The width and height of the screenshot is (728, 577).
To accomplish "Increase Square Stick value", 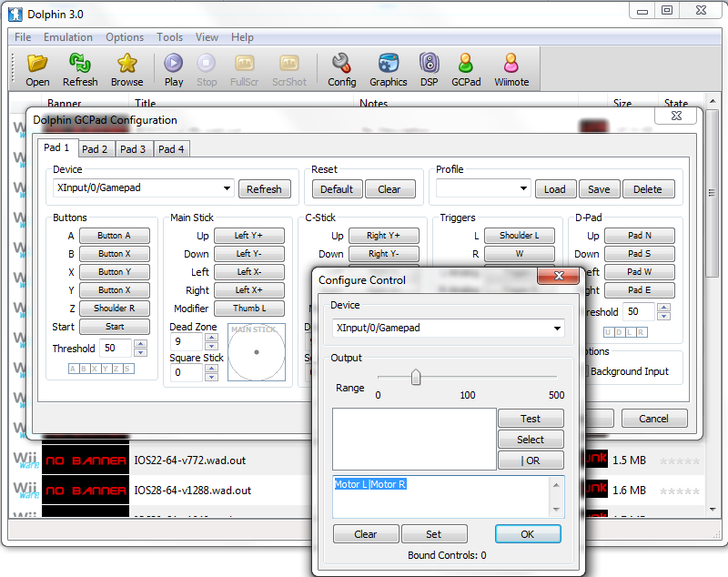I will (x=211, y=368).
